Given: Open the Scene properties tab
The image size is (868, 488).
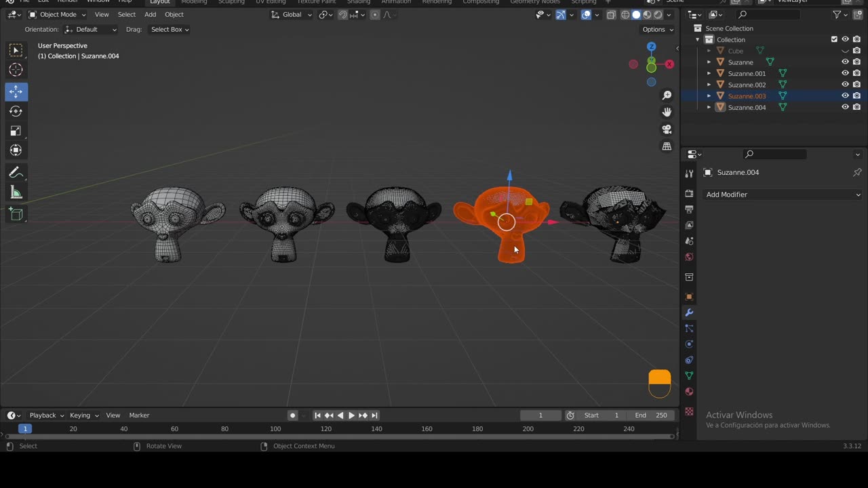Looking at the screenshot, I should pos(689,241).
